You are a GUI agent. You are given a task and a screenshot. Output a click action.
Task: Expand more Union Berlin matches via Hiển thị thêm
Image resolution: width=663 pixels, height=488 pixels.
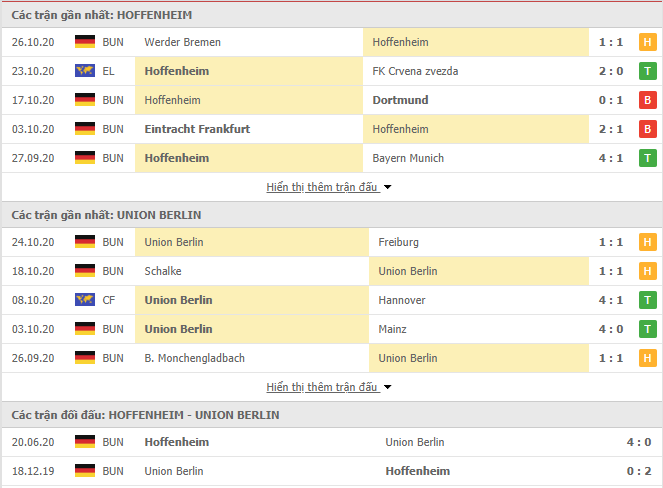pos(322,387)
